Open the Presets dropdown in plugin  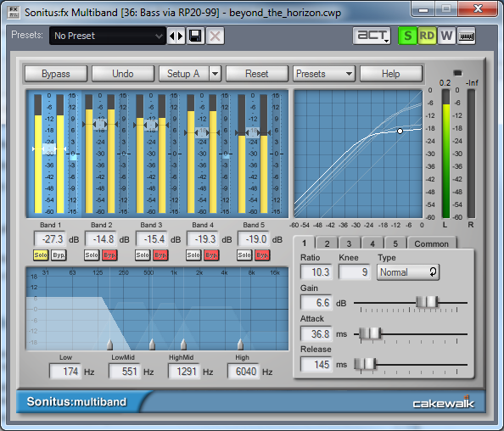[x=323, y=74]
